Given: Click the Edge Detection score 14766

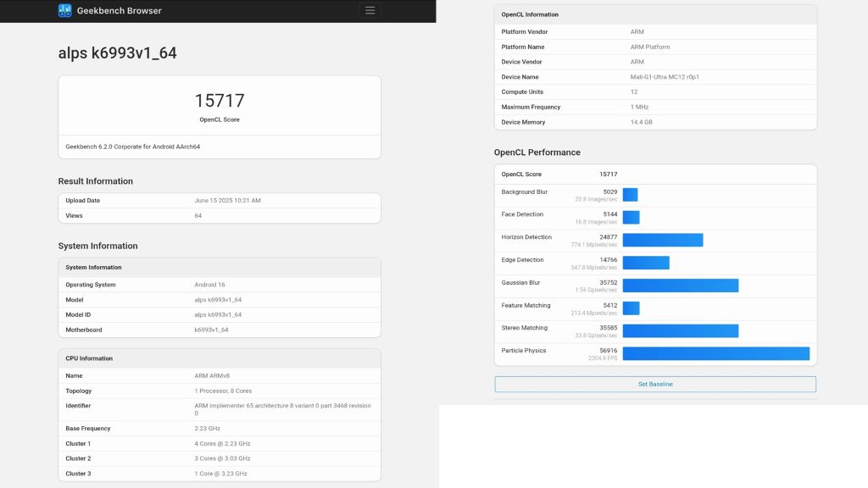Looking at the screenshot, I should (608, 259).
